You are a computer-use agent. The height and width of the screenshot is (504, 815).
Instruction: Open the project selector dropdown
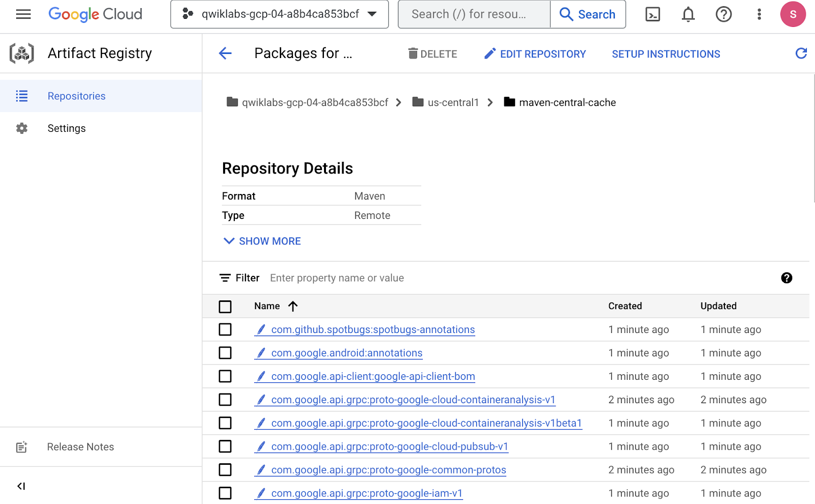click(x=280, y=14)
